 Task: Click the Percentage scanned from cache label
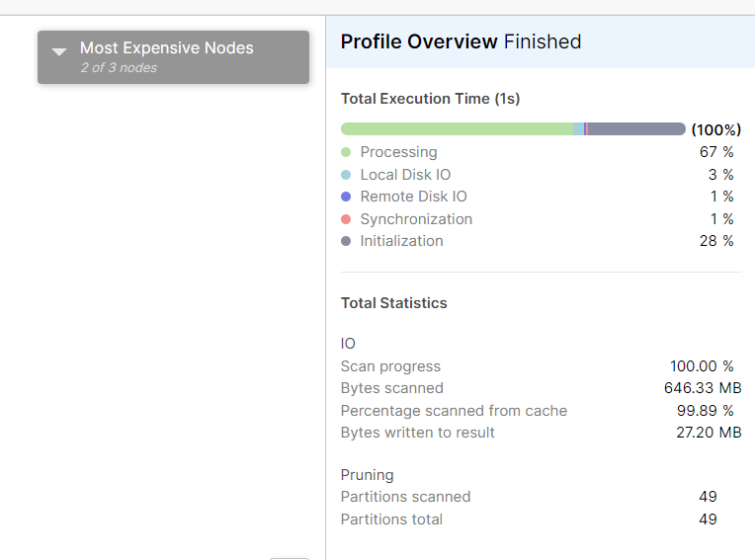pos(454,411)
